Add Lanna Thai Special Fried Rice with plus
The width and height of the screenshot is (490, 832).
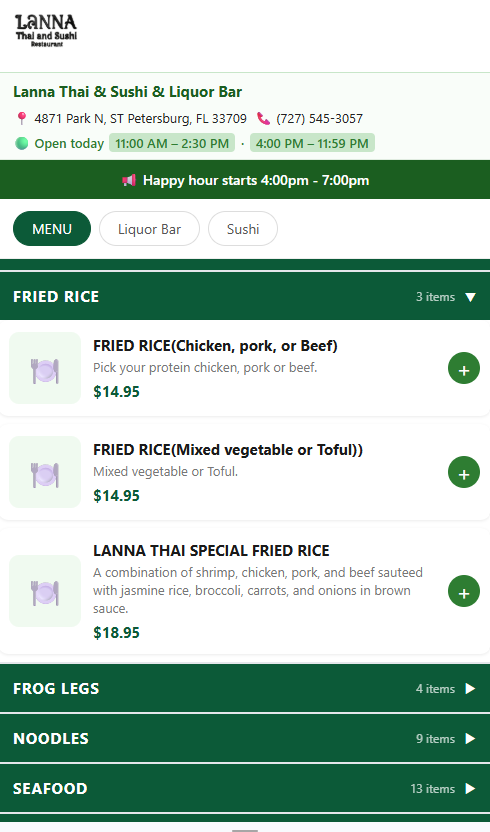[463, 591]
